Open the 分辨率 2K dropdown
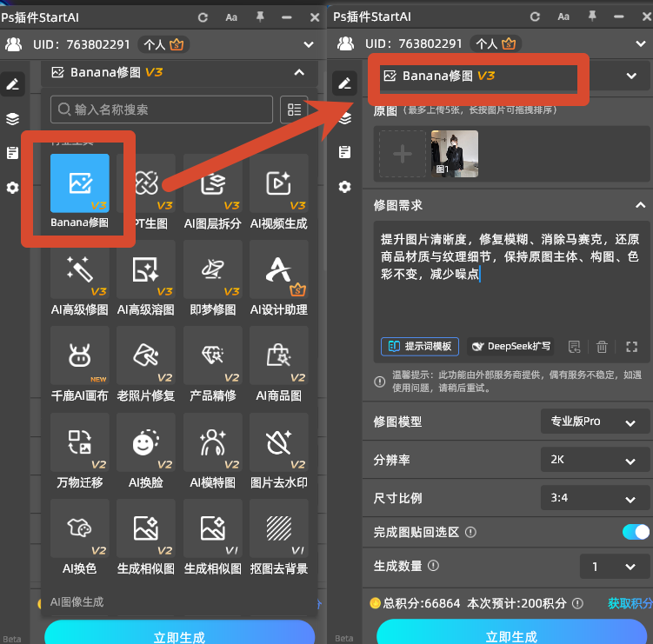Image resolution: width=653 pixels, height=644 pixels. click(595, 460)
